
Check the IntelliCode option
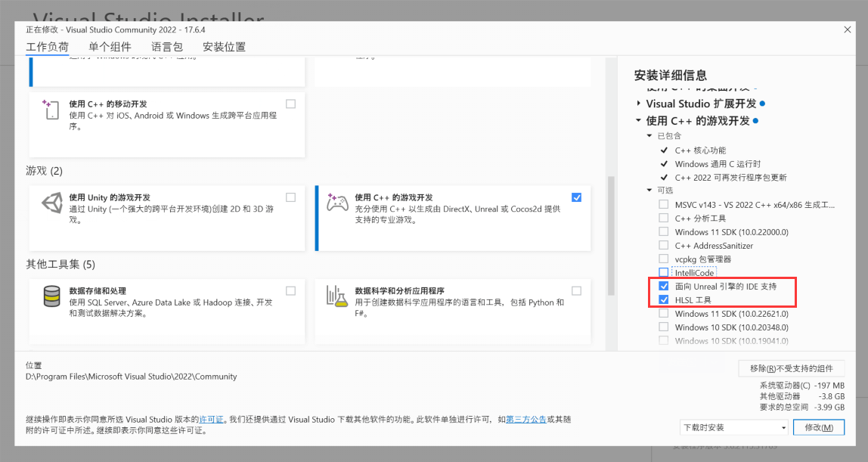(663, 272)
